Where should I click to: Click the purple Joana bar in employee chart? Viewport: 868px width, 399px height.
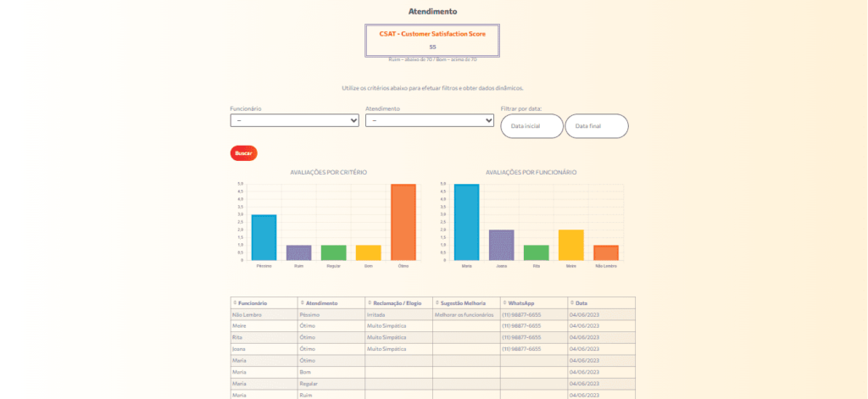click(x=501, y=245)
